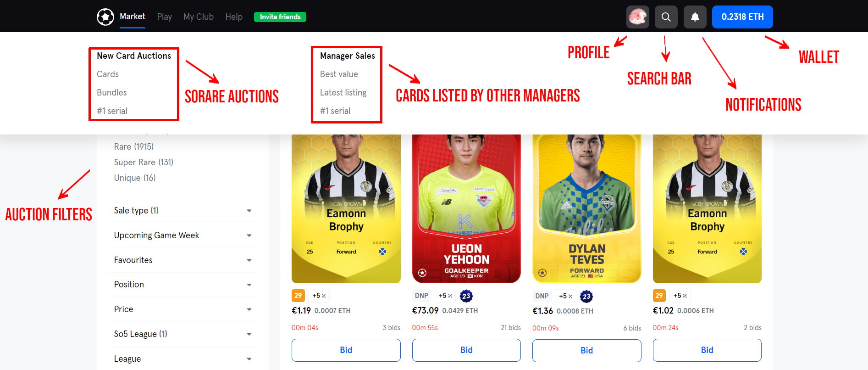Expand the Position filter
This screenshot has width=868, height=370.
(183, 284)
